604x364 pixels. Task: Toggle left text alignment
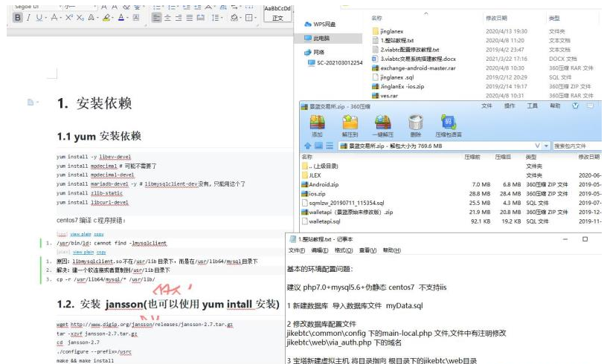click(x=156, y=18)
